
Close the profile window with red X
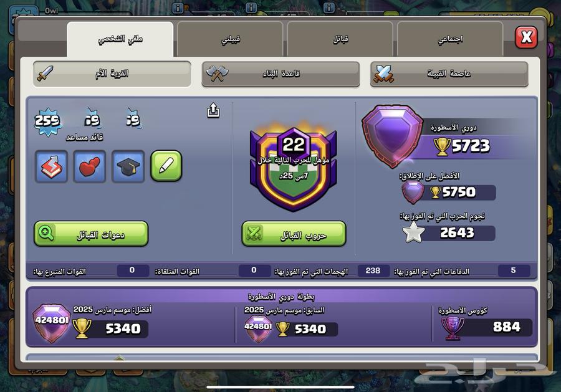coord(526,37)
